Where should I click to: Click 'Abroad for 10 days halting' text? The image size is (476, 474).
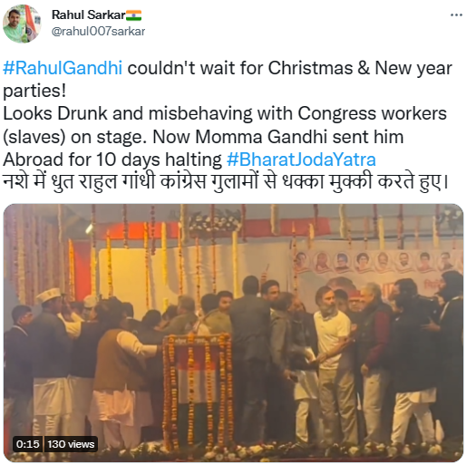[x=112, y=160]
